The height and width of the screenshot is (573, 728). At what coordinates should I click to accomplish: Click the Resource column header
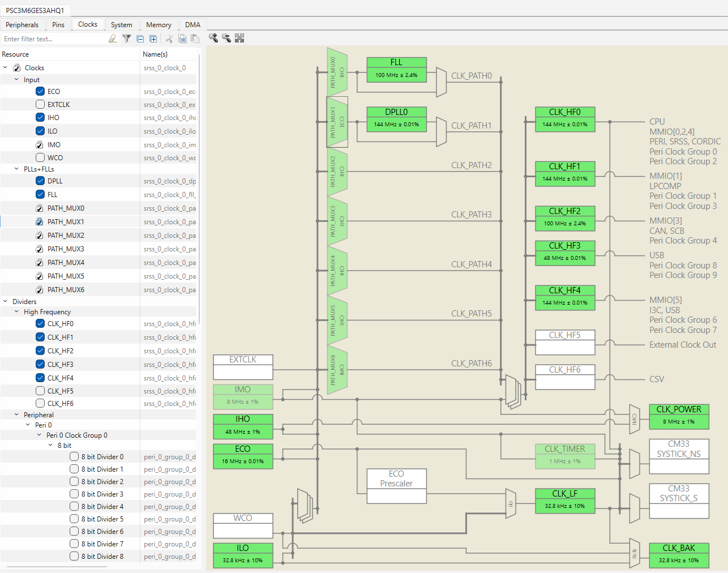click(x=70, y=54)
